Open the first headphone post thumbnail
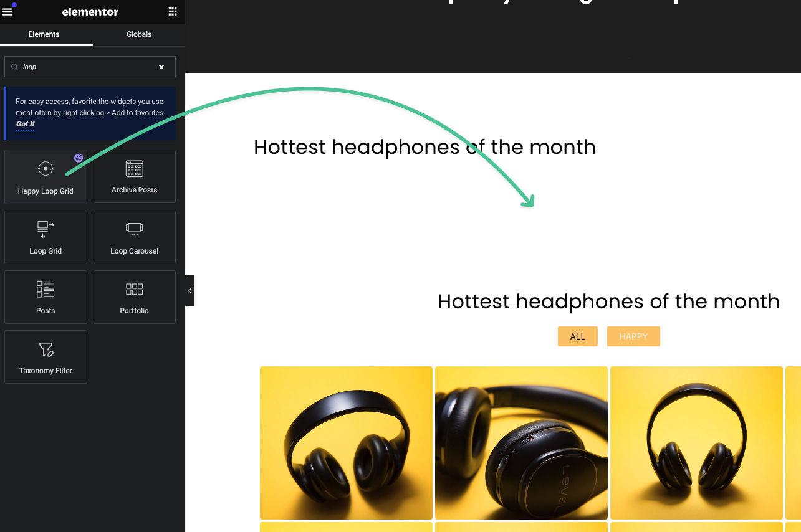 [x=346, y=442]
